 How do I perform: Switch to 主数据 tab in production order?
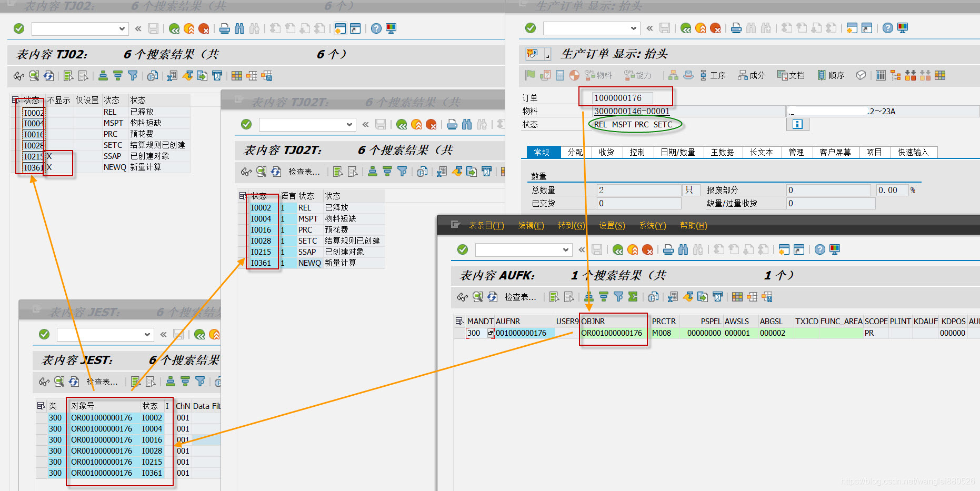(x=722, y=152)
